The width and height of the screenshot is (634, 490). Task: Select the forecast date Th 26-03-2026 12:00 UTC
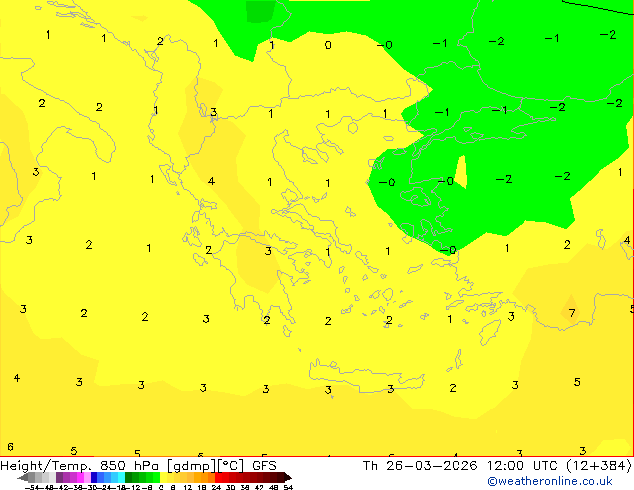coord(461,466)
